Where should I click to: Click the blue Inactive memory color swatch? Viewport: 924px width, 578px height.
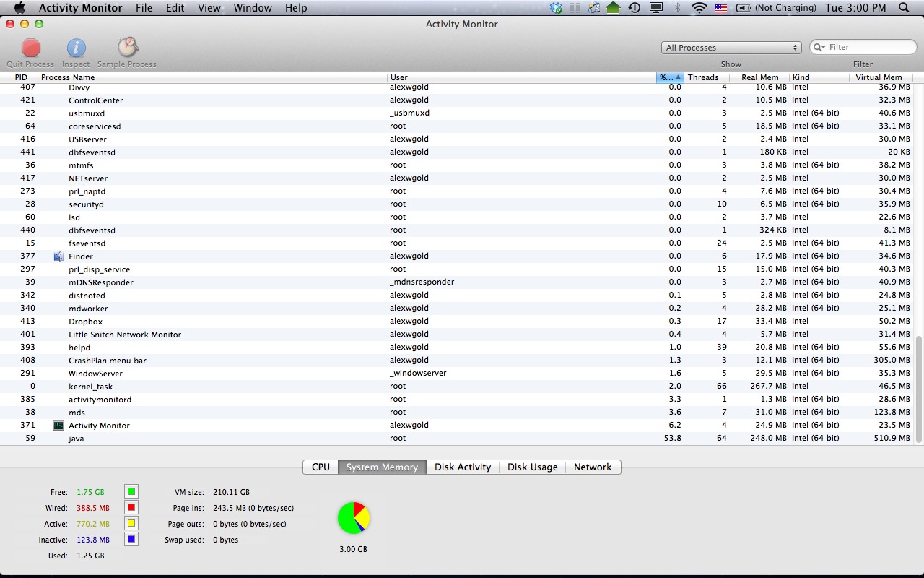click(131, 540)
